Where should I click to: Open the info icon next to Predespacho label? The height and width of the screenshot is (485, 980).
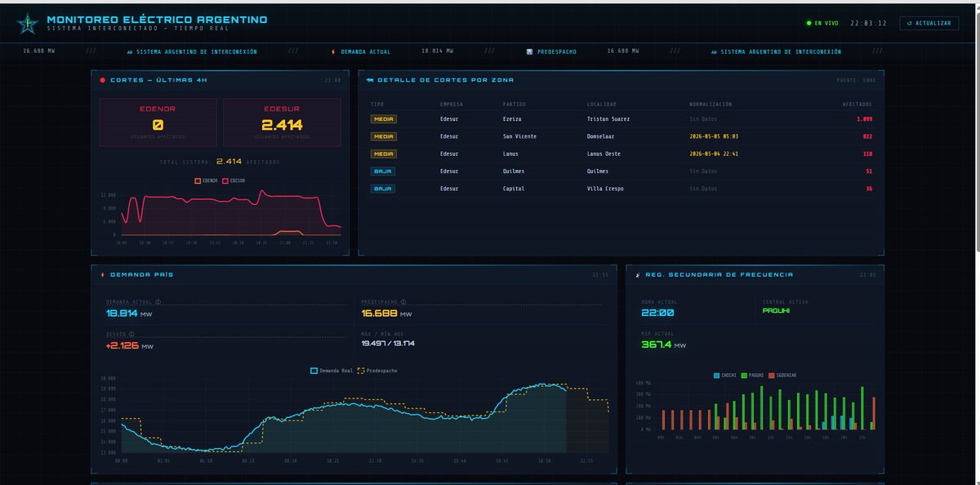(x=403, y=301)
